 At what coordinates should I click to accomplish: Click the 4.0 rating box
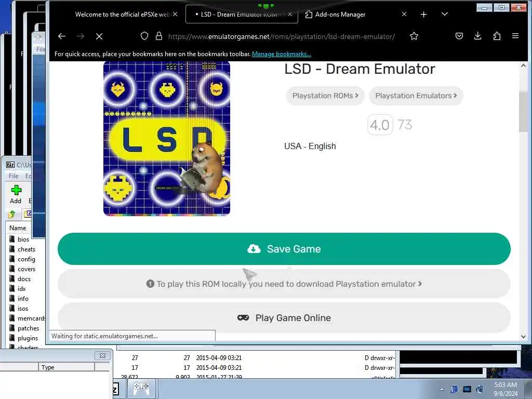pyautogui.click(x=380, y=125)
